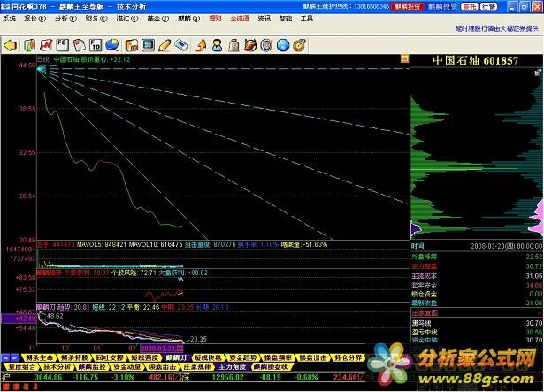
Task: Open the 麒麟 menu
Action: click(189, 19)
